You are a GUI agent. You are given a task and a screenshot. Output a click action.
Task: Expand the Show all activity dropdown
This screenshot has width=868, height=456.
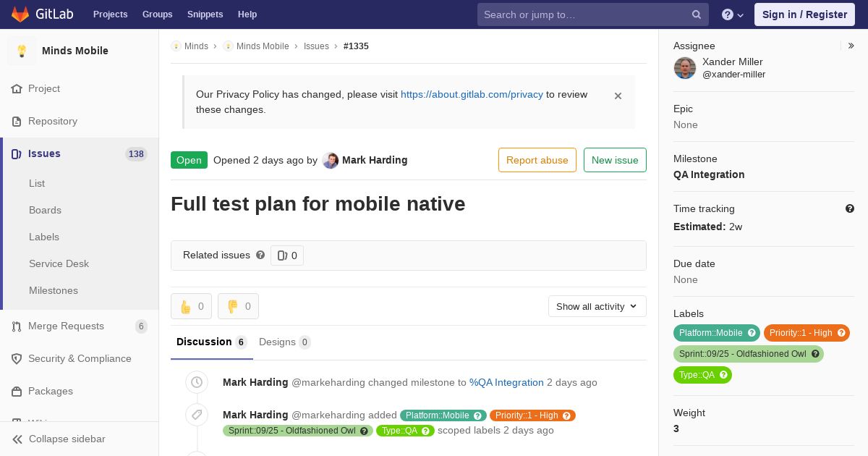[x=597, y=306]
